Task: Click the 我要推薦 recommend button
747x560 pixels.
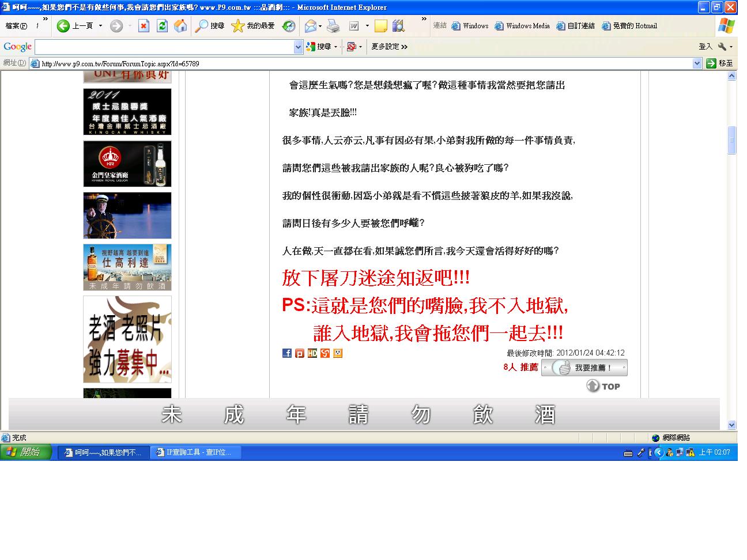Action: 584,368
